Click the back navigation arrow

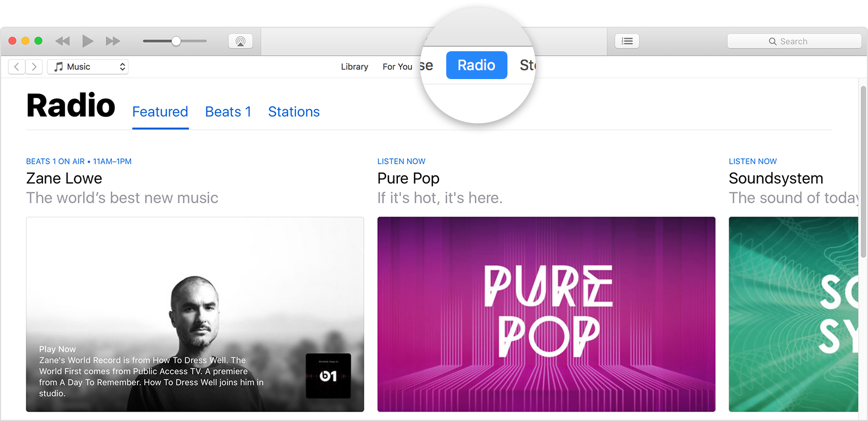pos(16,66)
